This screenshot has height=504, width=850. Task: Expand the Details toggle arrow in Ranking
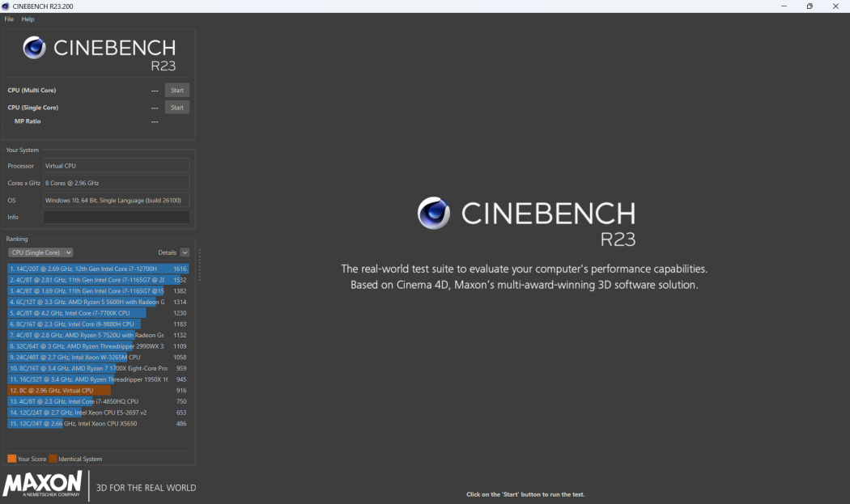(185, 252)
